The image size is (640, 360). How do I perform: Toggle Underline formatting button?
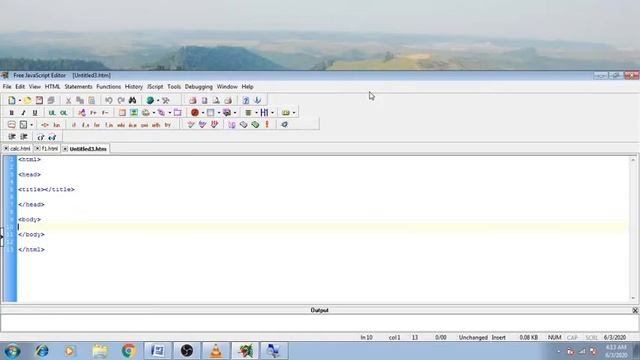pyautogui.click(x=35, y=113)
